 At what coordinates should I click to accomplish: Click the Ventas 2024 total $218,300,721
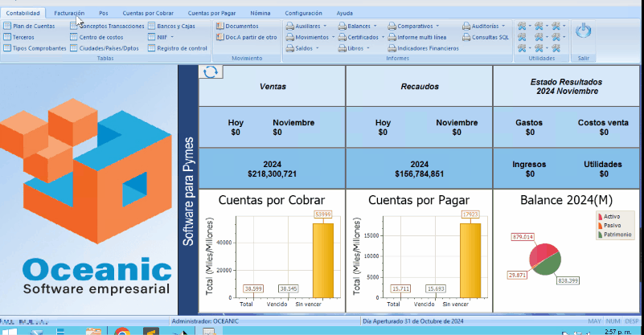[272, 174]
